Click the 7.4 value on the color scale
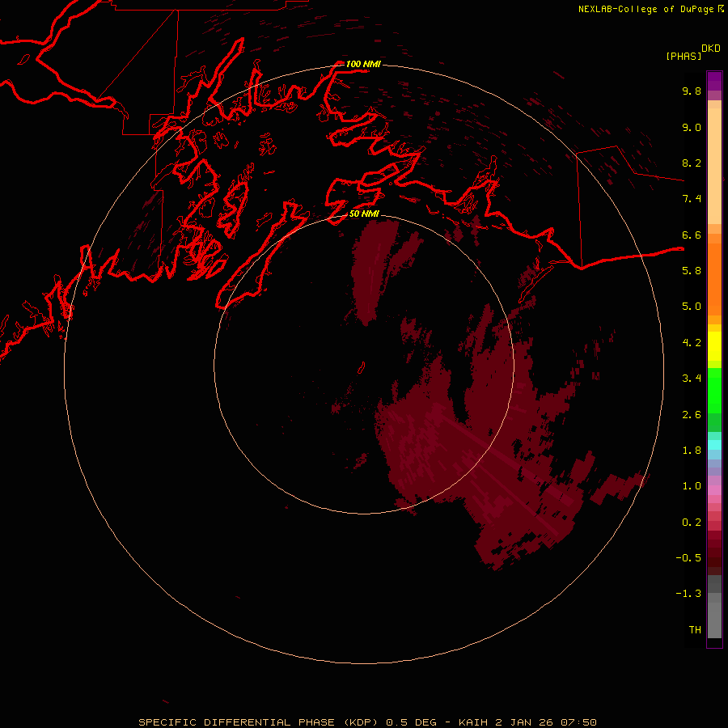The width and height of the screenshot is (728, 728). click(692, 199)
